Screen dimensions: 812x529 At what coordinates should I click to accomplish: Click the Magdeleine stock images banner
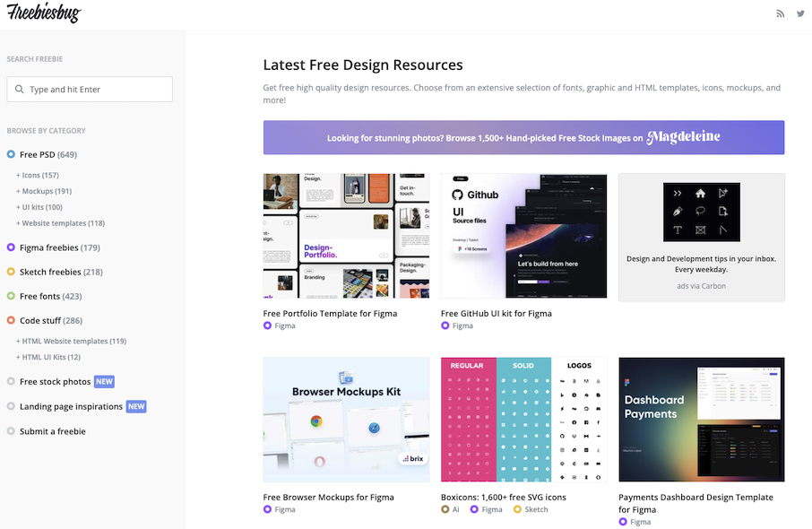pos(523,137)
